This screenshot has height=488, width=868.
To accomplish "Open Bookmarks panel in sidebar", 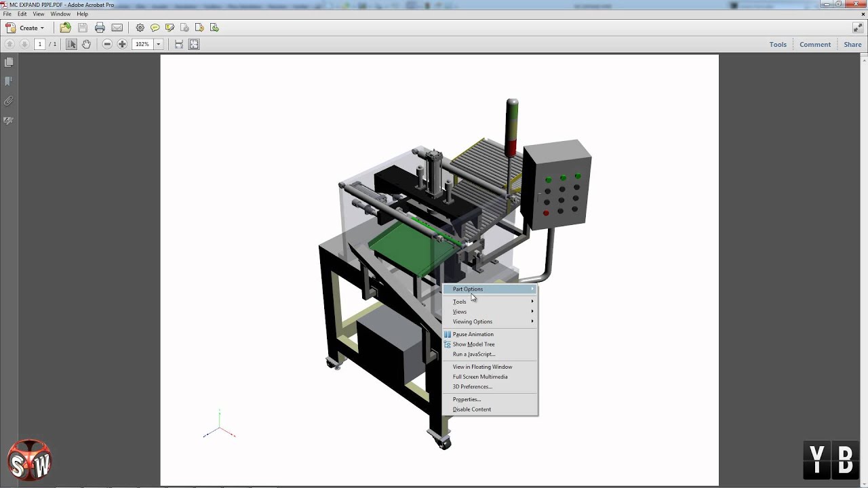I will coord(9,81).
